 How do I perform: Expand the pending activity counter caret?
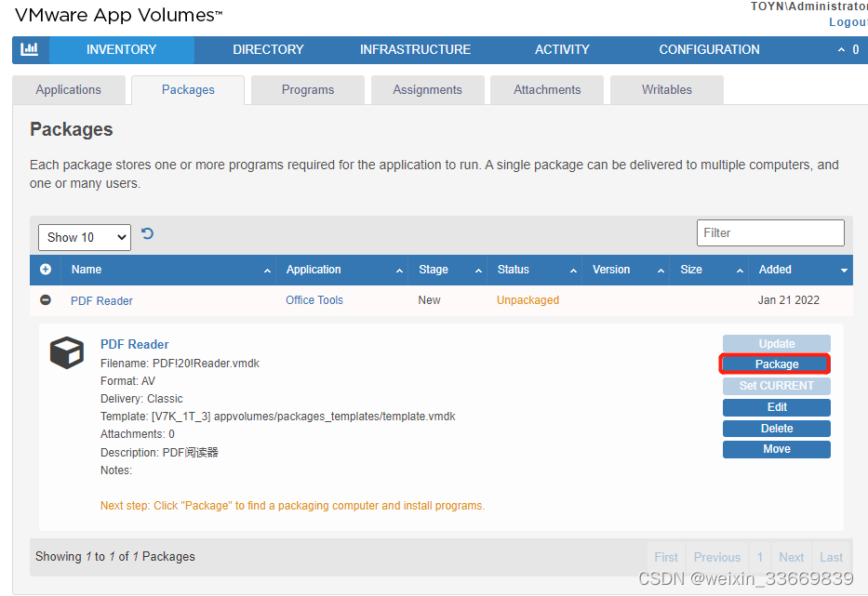point(841,50)
